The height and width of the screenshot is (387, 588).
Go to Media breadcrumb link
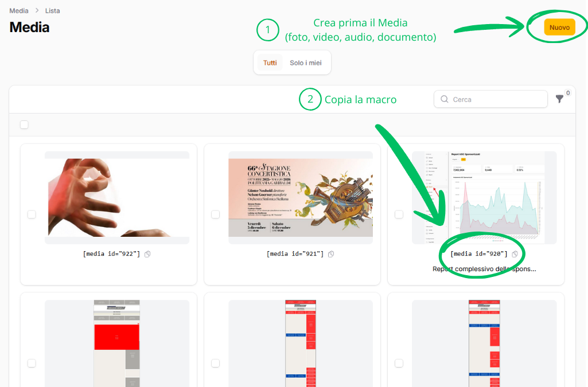pyautogui.click(x=19, y=11)
